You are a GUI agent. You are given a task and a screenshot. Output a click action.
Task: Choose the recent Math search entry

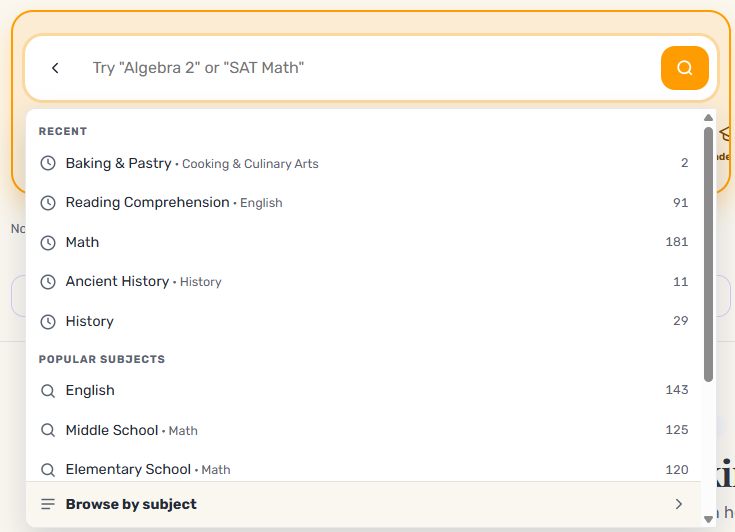point(363,242)
